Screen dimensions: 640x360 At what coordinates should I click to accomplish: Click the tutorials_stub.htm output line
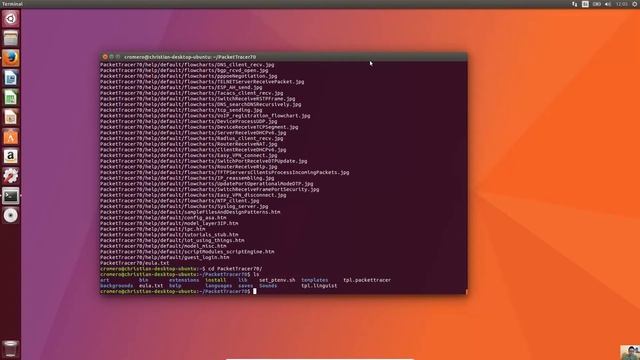[x=169, y=235]
